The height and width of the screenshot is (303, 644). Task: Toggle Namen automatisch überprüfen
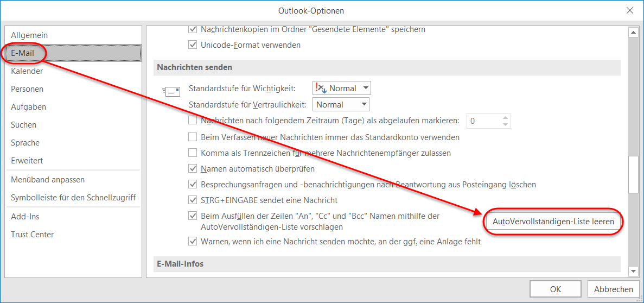(193, 168)
